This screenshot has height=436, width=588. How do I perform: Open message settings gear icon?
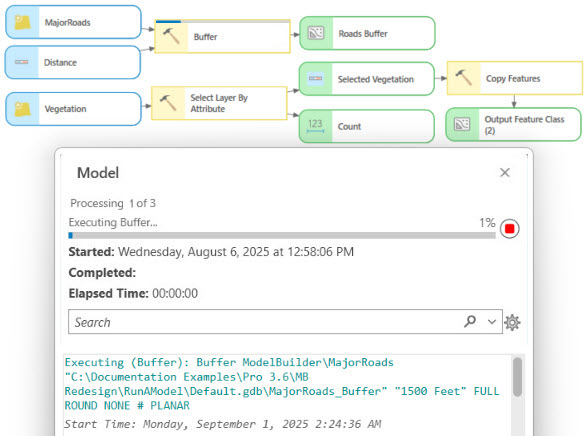point(512,322)
